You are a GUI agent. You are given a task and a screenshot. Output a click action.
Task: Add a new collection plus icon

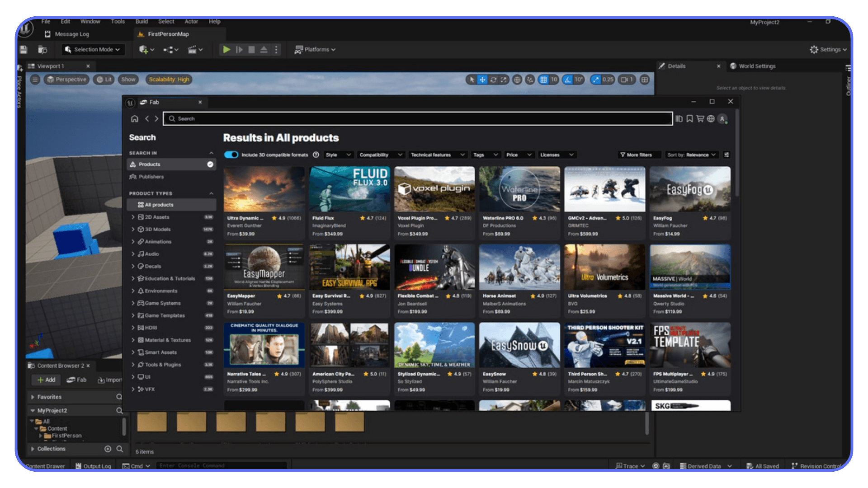tap(108, 449)
